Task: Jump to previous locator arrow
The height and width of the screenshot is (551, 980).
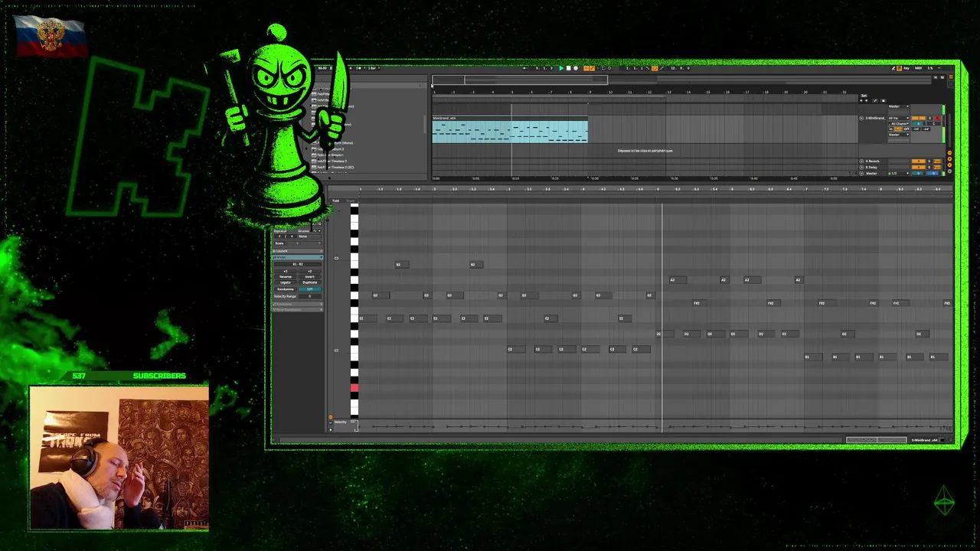Action: point(861,101)
